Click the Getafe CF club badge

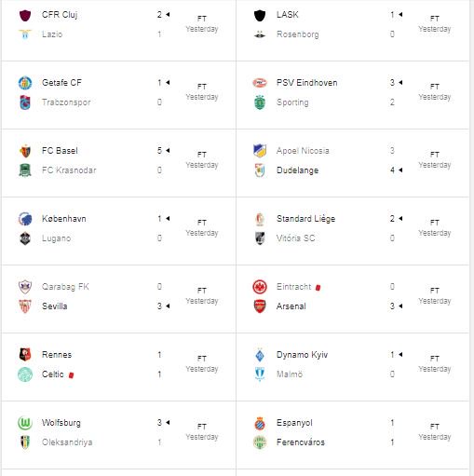pos(25,83)
